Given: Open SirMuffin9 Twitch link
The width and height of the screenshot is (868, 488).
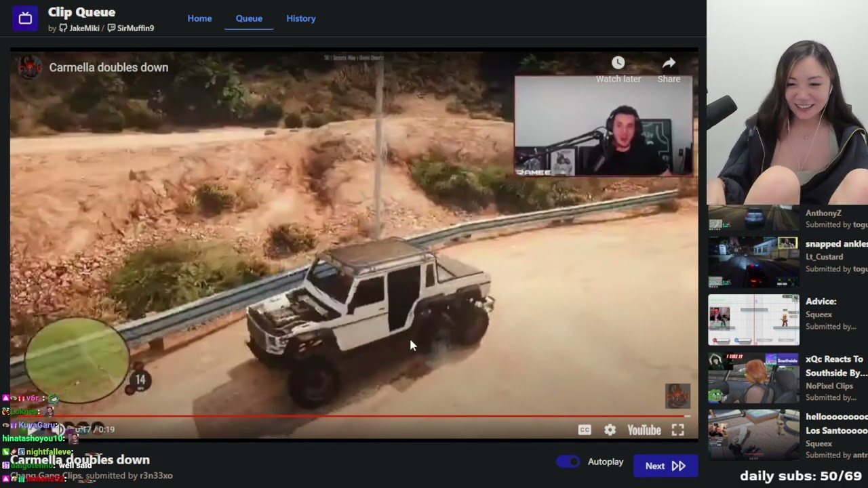Looking at the screenshot, I should [131, 28].
